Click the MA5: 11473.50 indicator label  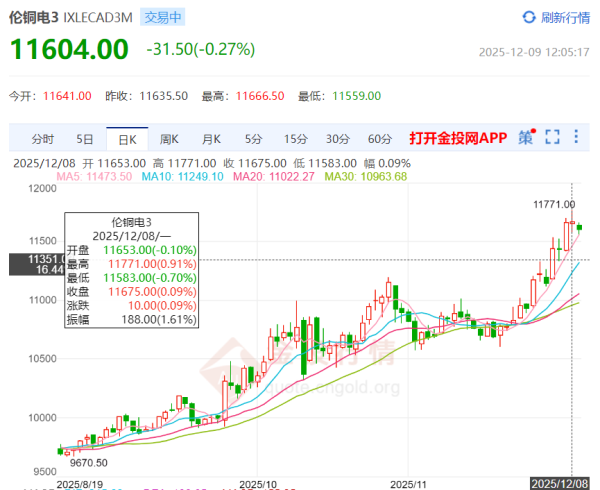pos(94,177)
